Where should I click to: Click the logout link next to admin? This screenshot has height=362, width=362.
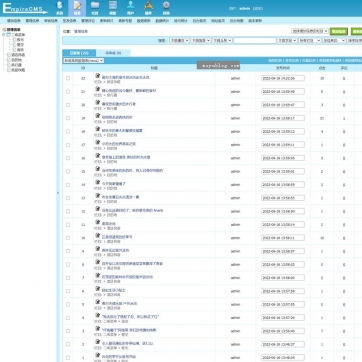[257, 8]
